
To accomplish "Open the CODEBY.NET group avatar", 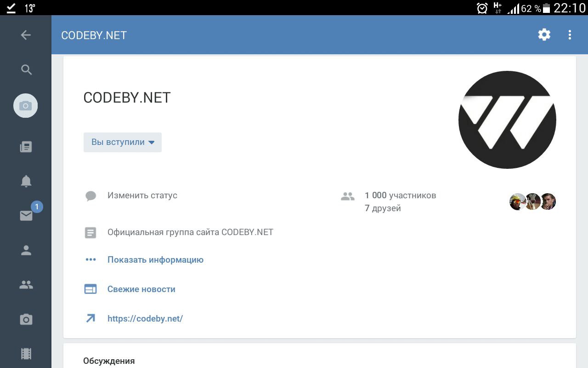I will click(507, 120).
